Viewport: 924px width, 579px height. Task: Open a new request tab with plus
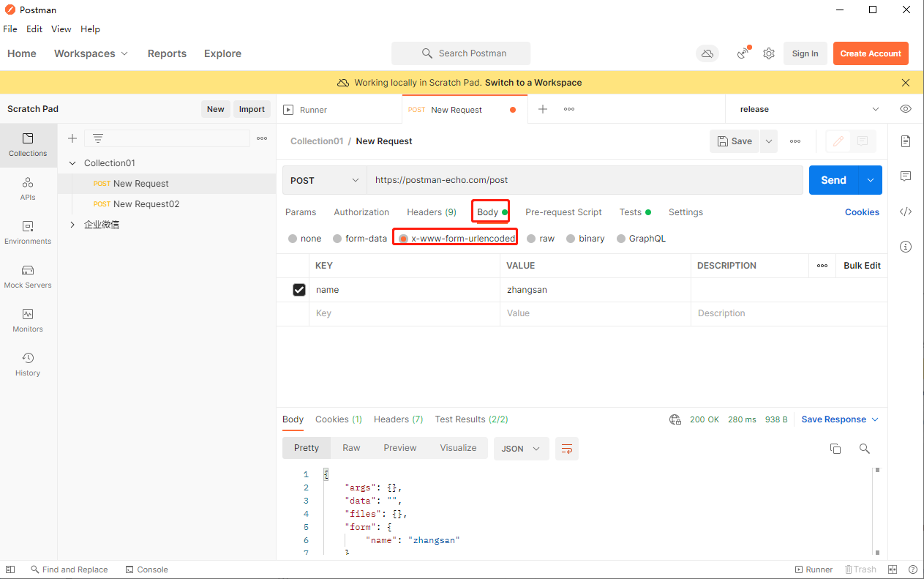tap(543, 109)
